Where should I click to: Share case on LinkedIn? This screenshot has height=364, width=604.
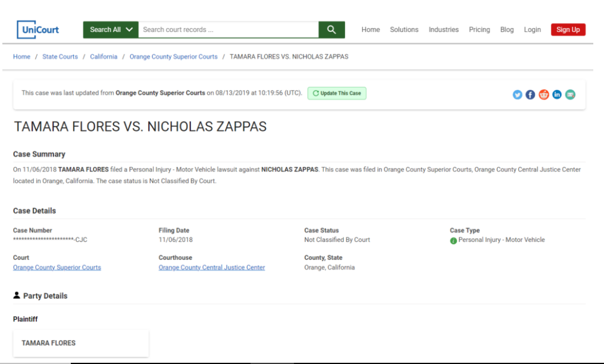pyautogui.click(x=557, y=95)
